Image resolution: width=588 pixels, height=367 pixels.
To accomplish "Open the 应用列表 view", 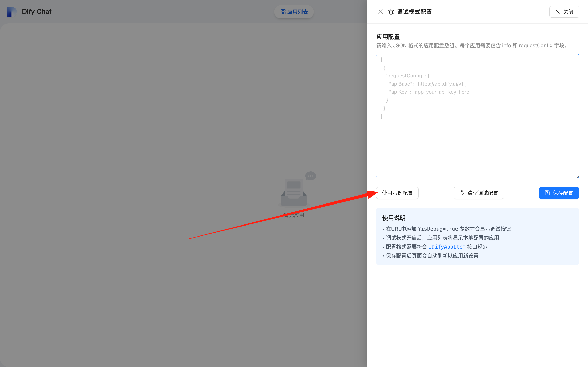I will click(x=294, y=11).
